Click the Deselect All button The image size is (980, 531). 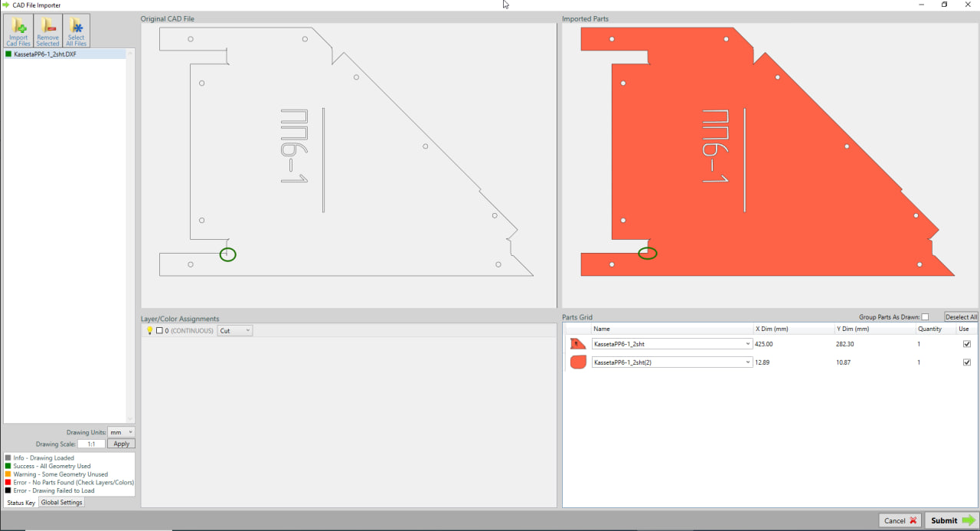[x=961, y=317]
